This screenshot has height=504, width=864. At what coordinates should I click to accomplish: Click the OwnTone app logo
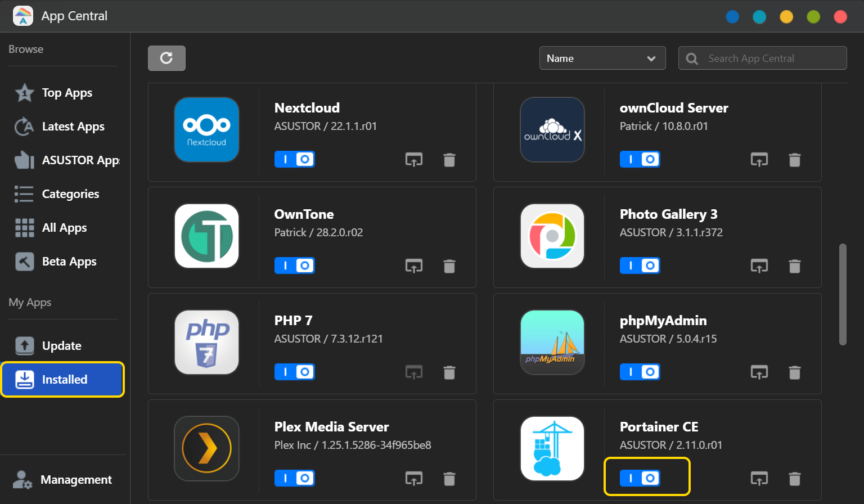coord(207,236)
